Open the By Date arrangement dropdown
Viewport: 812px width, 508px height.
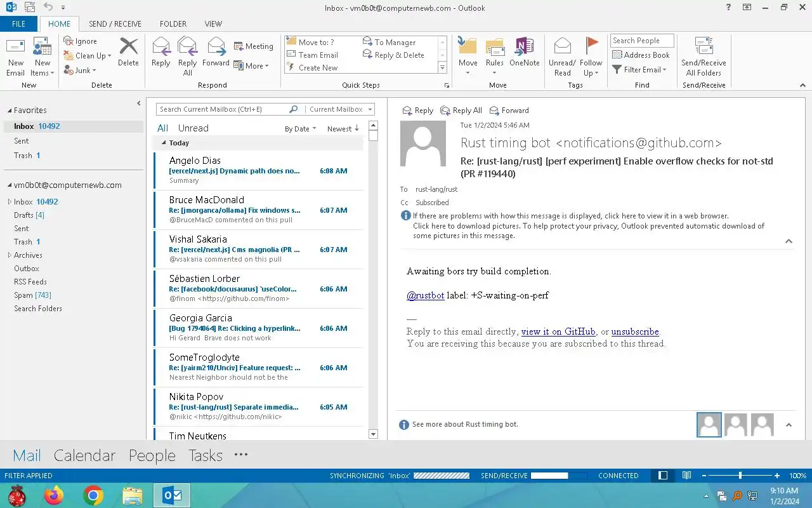[x=301, y=129]
